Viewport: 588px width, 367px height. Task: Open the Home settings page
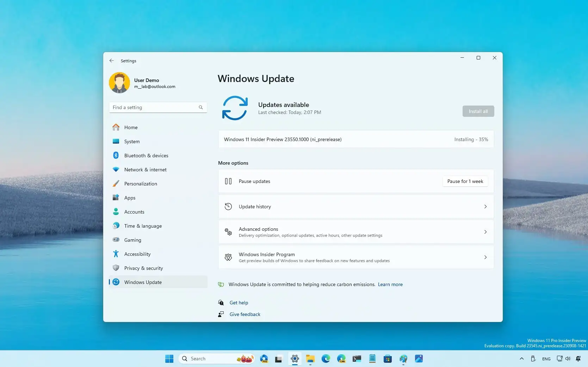tap(158, 127)
